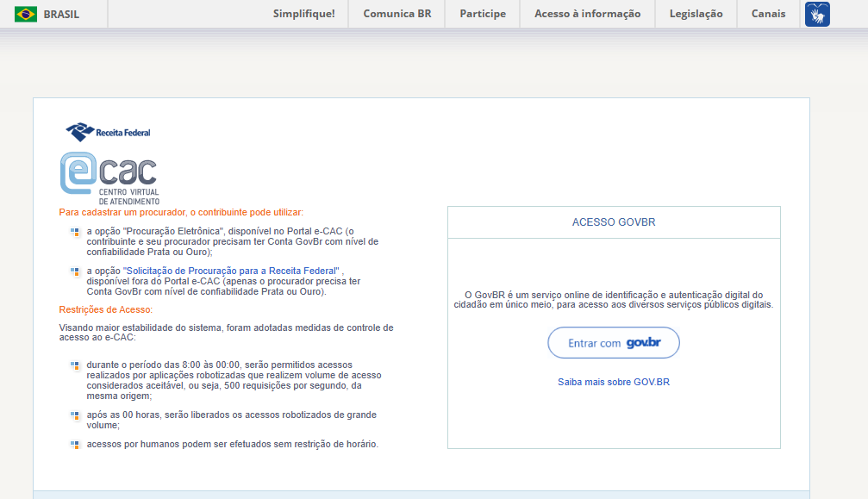This screenshot has width=868, height=499.
Task: Click 'Visando maior estabilidade do sistema' paragraph
Action: [227, 333]
